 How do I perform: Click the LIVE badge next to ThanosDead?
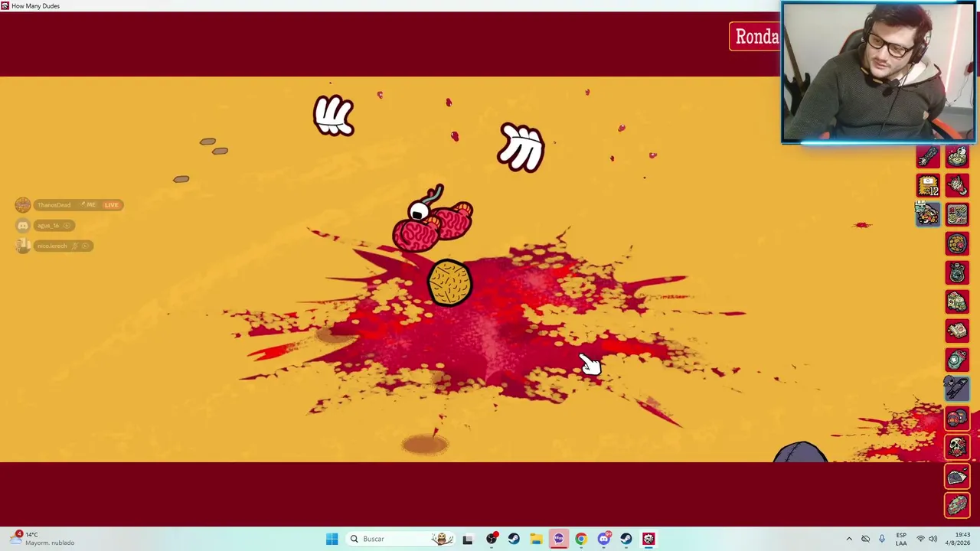[111, 205]
